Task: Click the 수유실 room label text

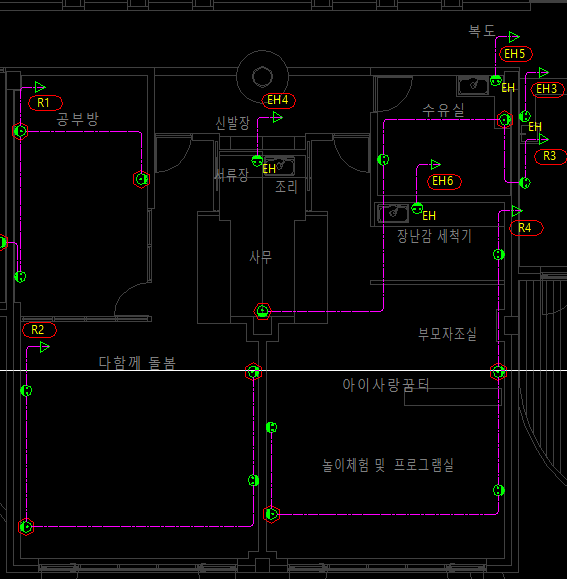Action: click(x=443, y=110)
